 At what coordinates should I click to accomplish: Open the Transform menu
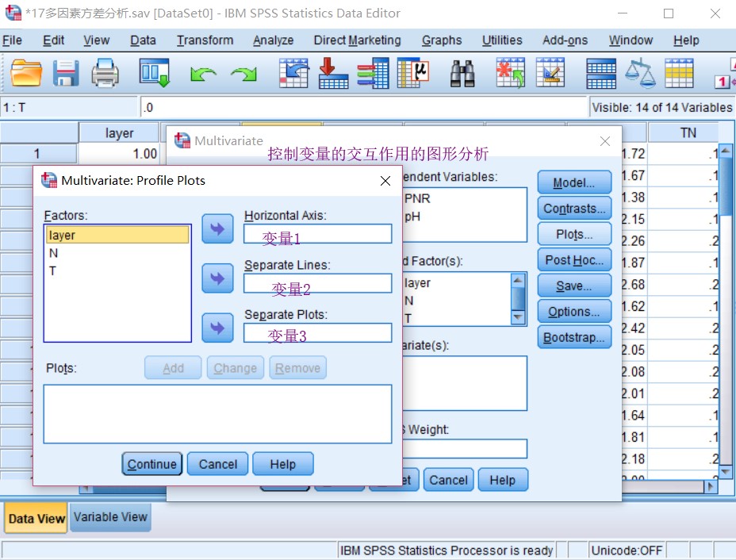click(205, 40)
